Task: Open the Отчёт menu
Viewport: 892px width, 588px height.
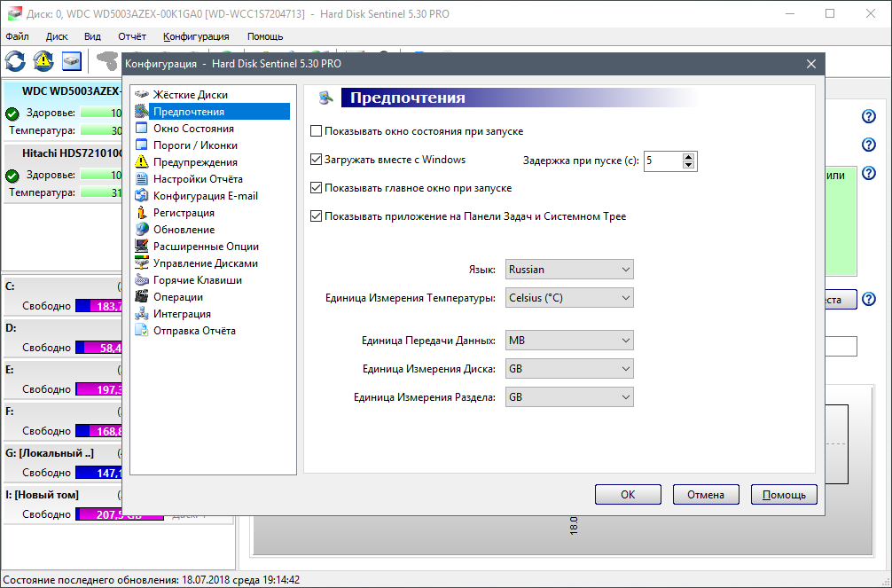Action: click(x=132, y=36)
